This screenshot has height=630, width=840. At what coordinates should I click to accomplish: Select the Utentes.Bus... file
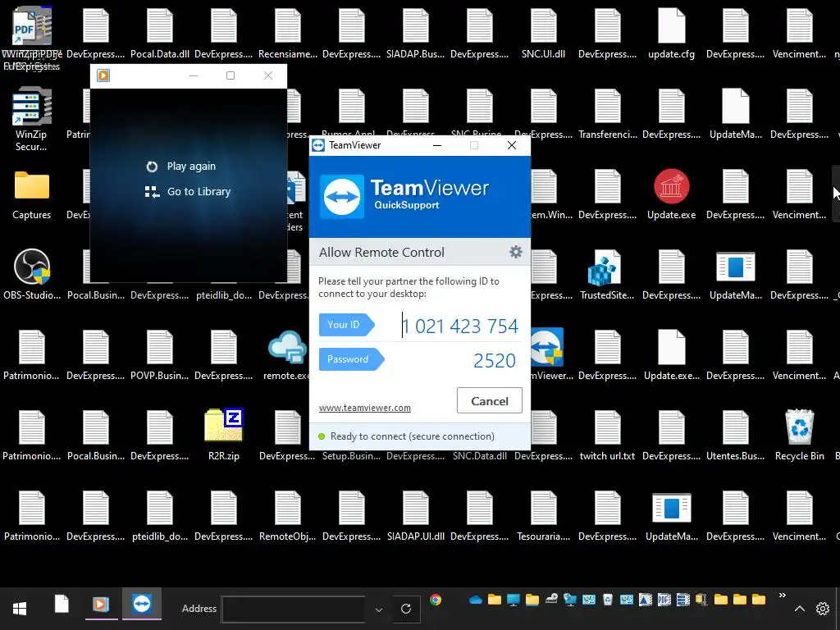point(735,435)
